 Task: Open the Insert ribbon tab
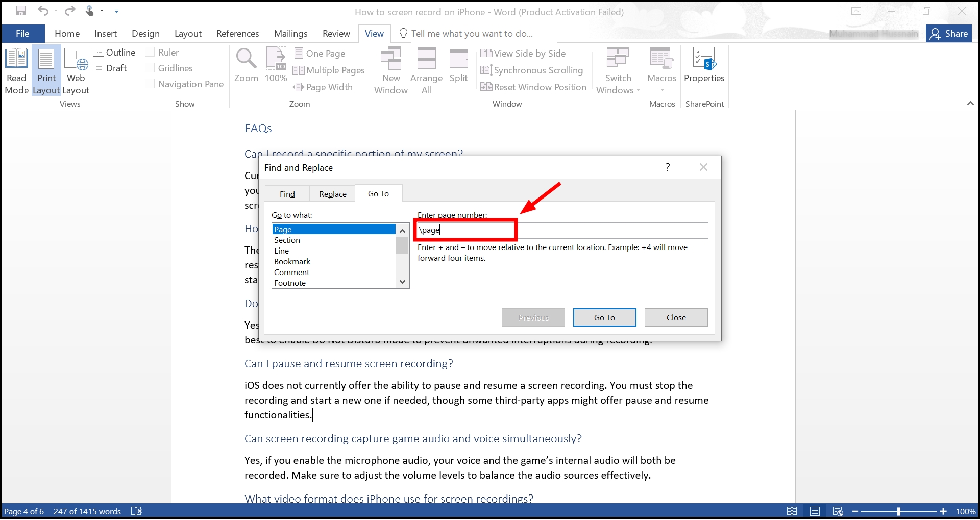106,33
